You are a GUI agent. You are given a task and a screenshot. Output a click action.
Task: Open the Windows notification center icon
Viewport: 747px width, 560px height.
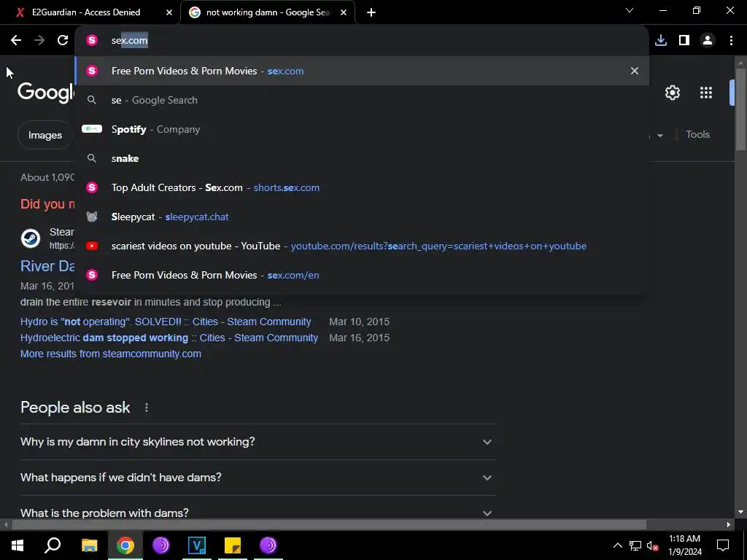click(723, 545)
